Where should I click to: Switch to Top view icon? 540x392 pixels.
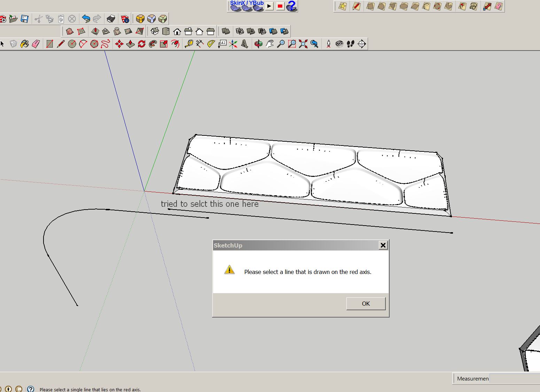[x=166, y=31]
